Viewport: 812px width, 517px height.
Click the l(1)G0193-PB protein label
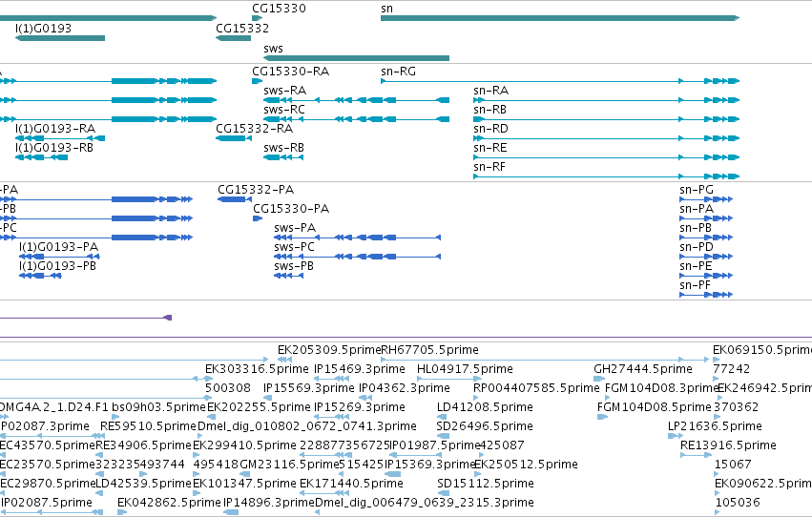[57, 266]
